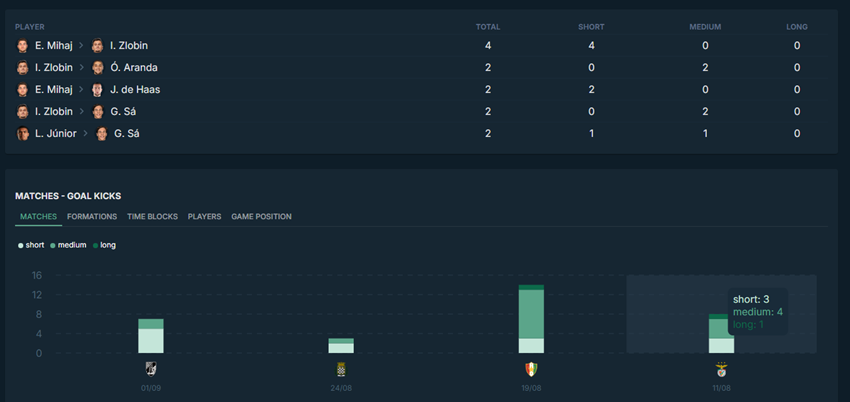This screenshot has width=850, height=402.
Task: Click the 24/08 date label
Action: click(341, 388)
